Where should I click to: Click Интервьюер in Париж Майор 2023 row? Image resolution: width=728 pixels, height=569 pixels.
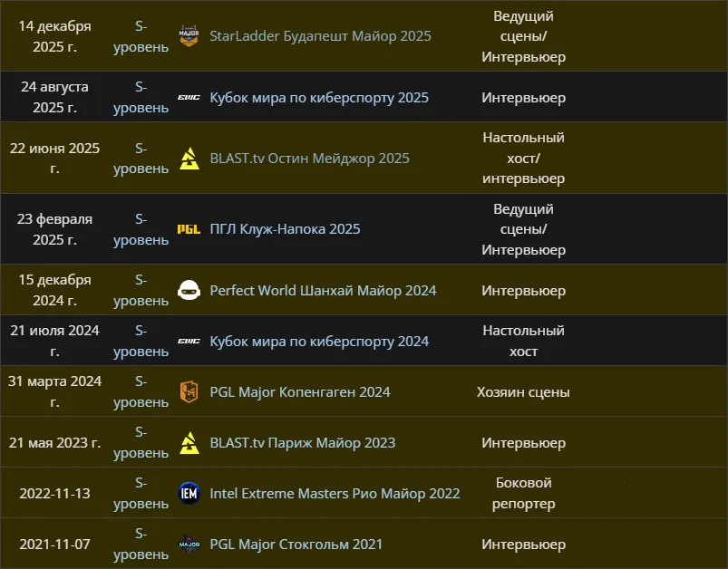(523, 443)
